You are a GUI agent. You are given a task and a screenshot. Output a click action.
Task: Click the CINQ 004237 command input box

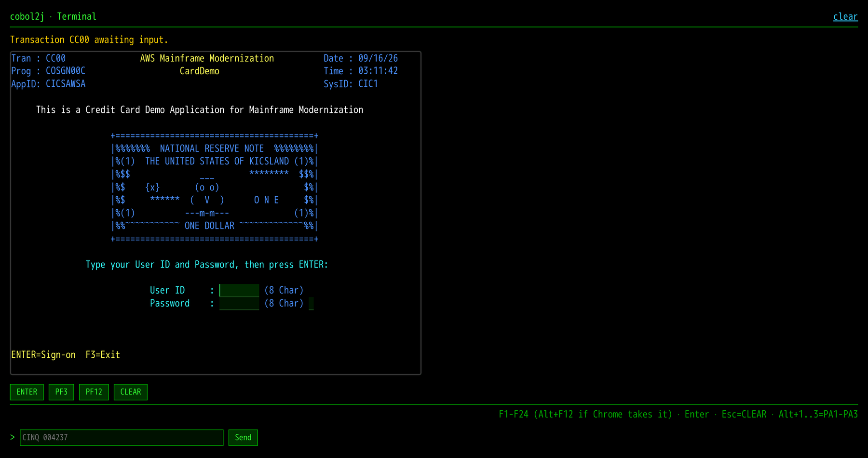[122, 437]
